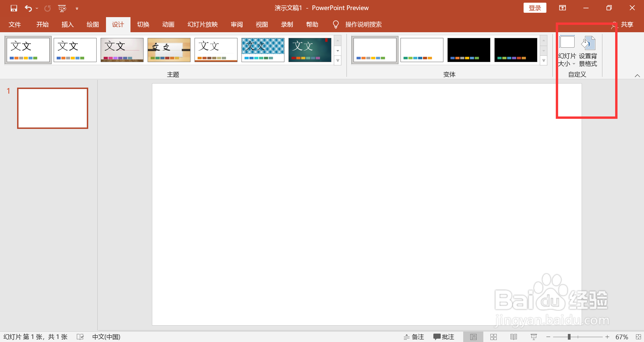Select the third theme with pink-purple color bar
The height and width of the screenshot is (342, 644).
[122, 50]
